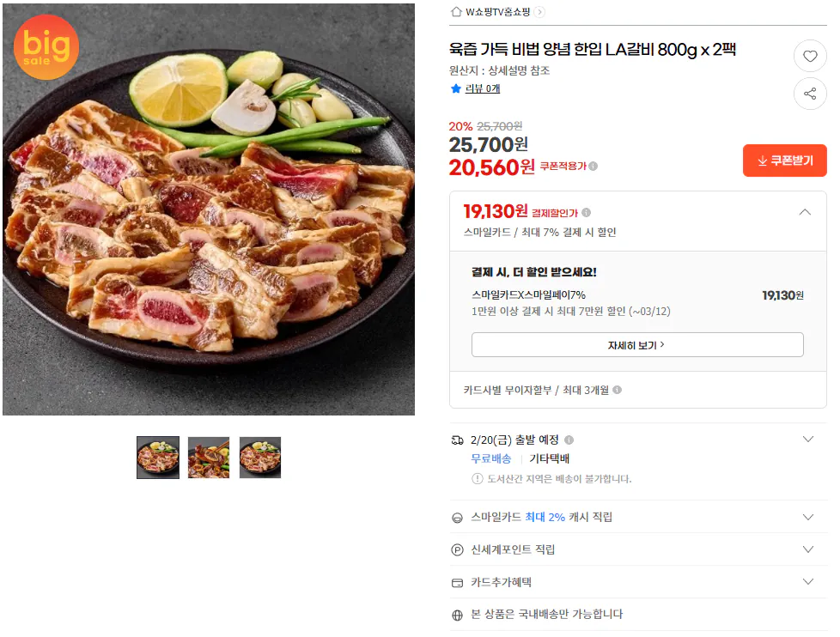Select the second product thumbnail
This screenshot has width=840, height=637.
tap(209, 458)
